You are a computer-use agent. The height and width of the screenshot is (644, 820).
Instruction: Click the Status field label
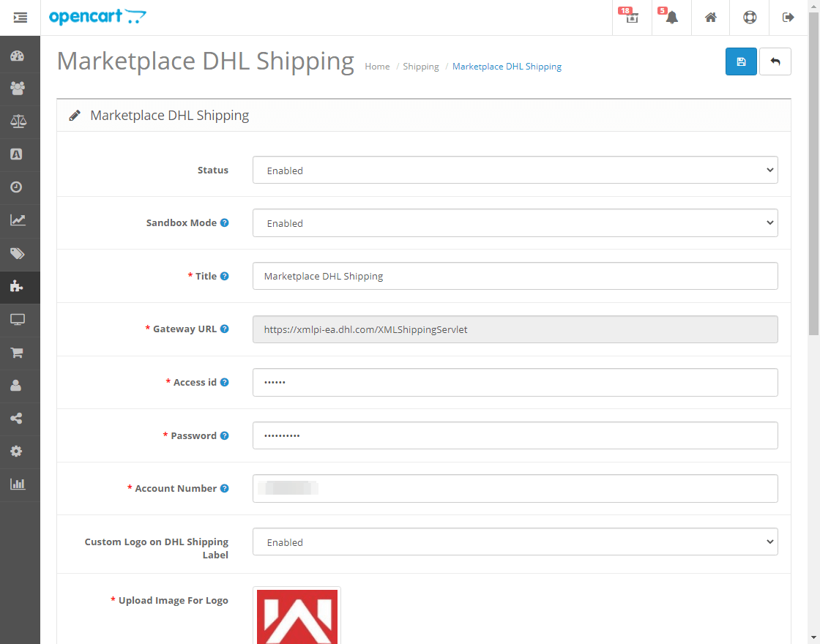tap(213, 170)
